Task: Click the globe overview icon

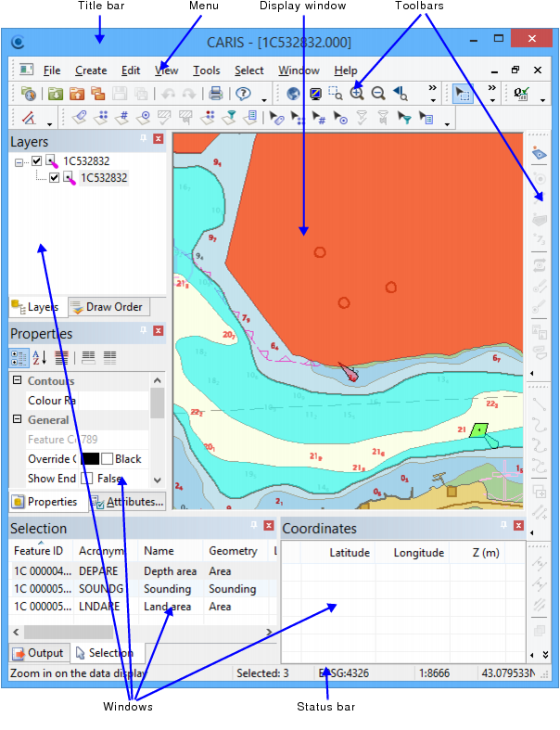Action: tap(294, 94)
